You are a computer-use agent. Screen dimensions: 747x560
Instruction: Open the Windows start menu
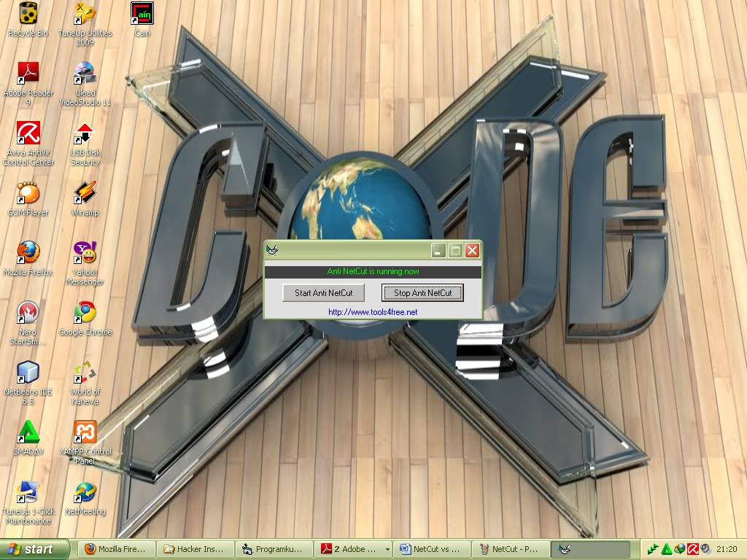35,549
